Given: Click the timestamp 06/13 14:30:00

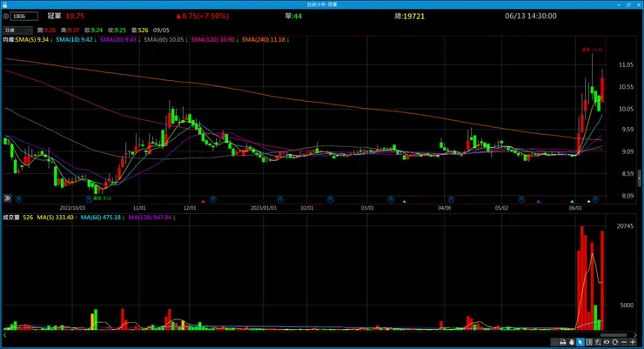Looking at the screenshot, I should [531, 17].
